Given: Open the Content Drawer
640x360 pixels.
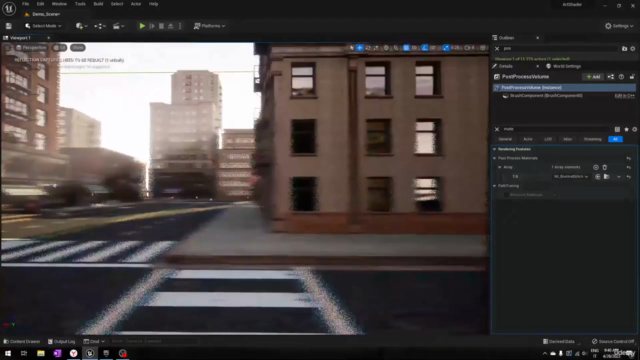Looking at the screenshot, I should tap(22, 342).
